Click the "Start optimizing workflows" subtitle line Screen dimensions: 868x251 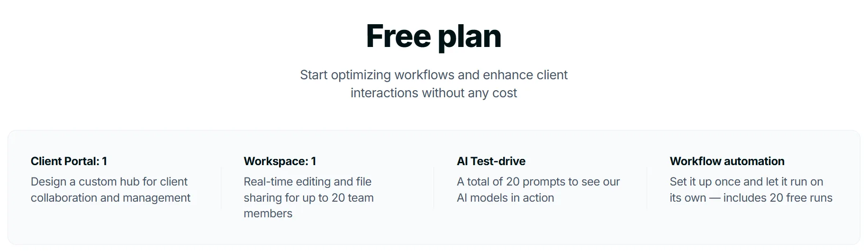434,75
